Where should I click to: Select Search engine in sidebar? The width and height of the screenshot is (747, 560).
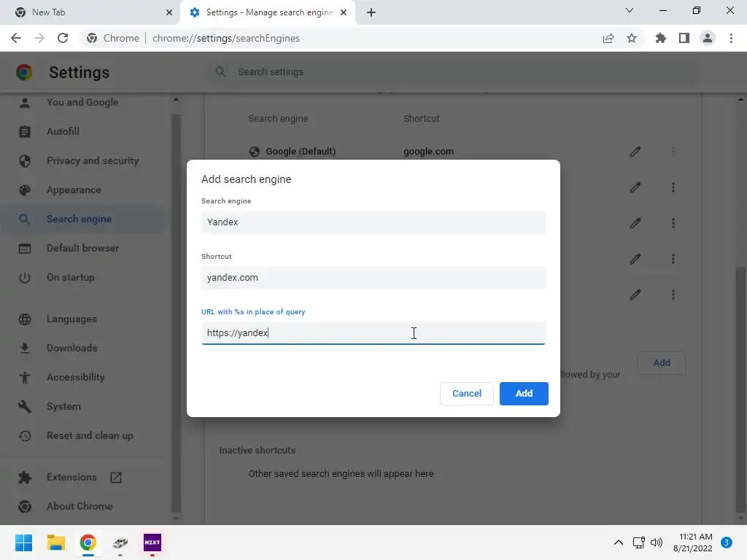82,219
